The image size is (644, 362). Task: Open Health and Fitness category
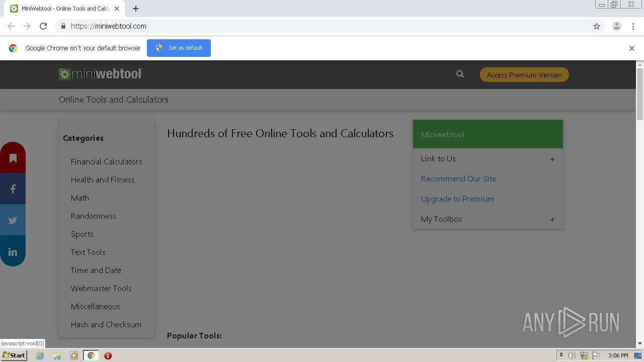[x=103, y=180]
